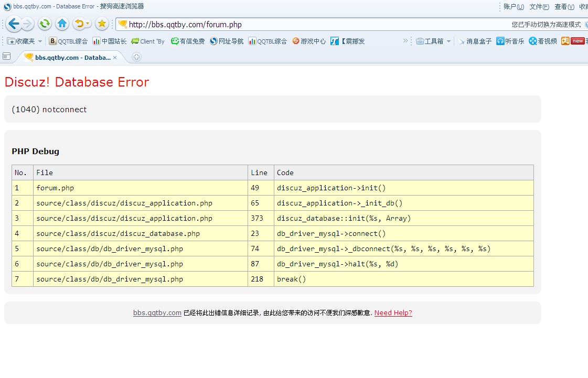Open the undo-close-tab dropdown arrow
The image size is (588, 378).
click(88, 24)
